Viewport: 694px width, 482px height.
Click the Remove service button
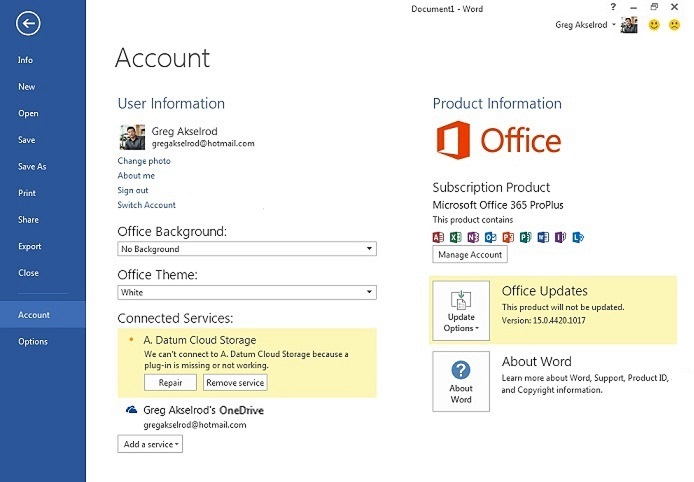[x=235, y=382]
